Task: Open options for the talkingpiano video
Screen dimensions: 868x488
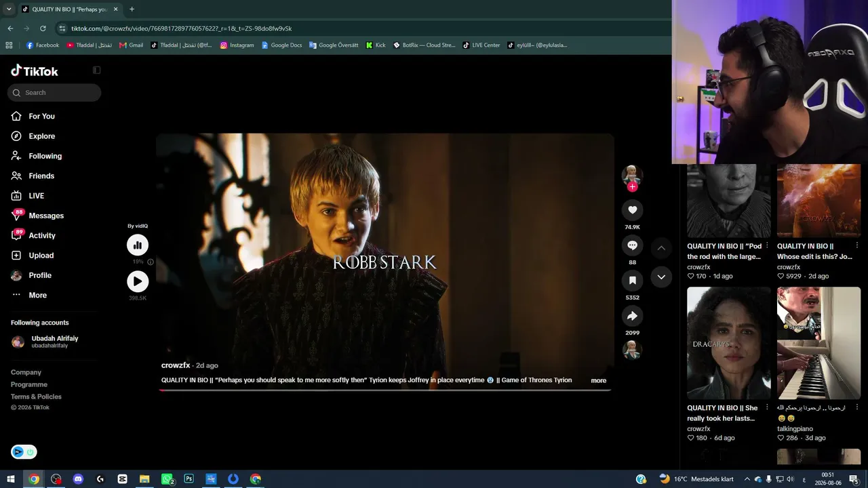Action: point(857,407)
